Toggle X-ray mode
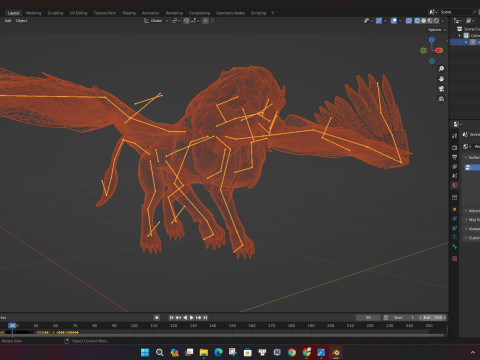 pos(409,21)
